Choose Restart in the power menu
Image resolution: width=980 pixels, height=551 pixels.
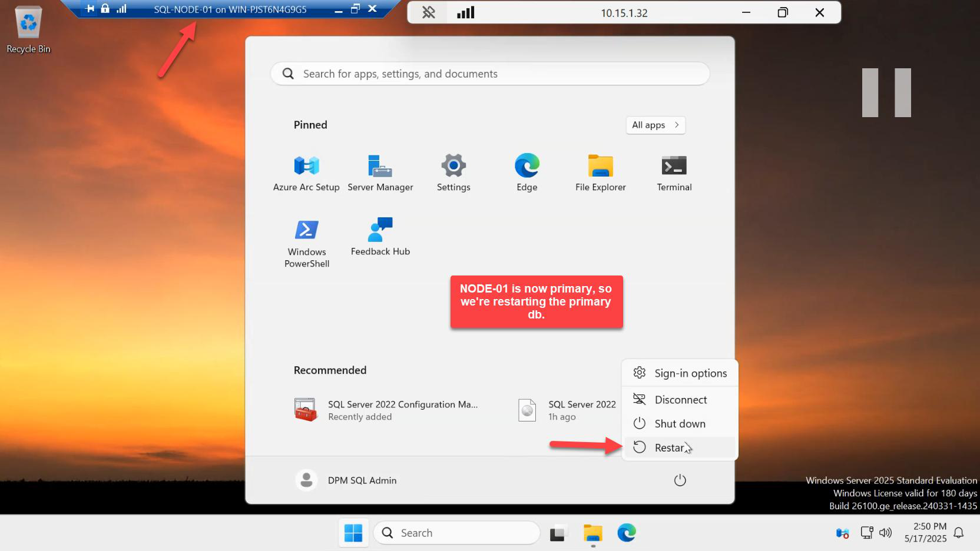pyautogui.click(x=680, y=448)
